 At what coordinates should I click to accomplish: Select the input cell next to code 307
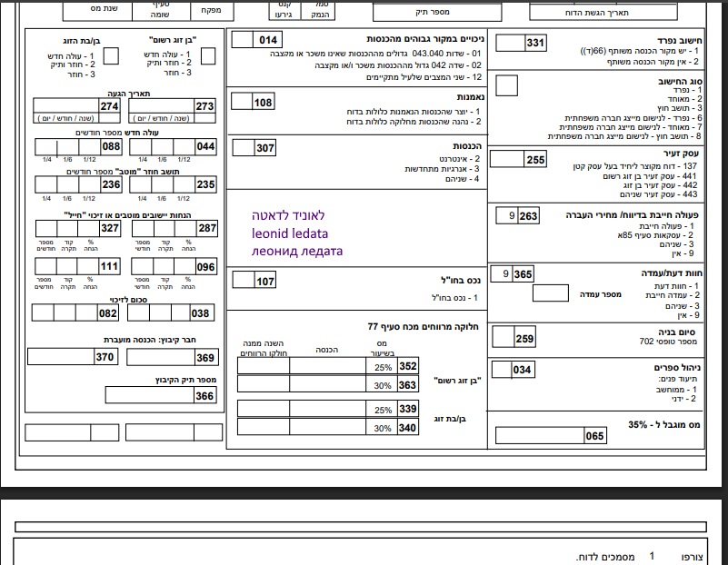coord(243,147)
